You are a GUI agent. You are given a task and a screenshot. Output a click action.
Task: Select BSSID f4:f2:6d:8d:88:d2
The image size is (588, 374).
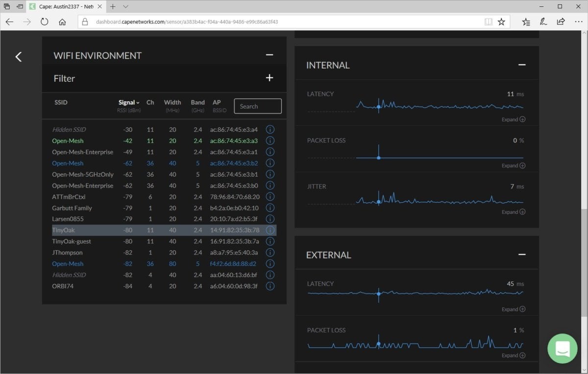[233, 264]
